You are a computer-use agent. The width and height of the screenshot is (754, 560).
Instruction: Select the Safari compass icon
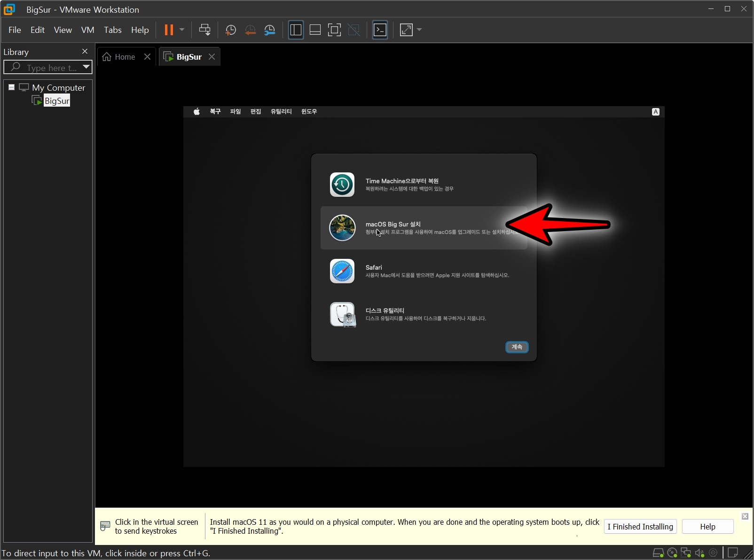342,271
